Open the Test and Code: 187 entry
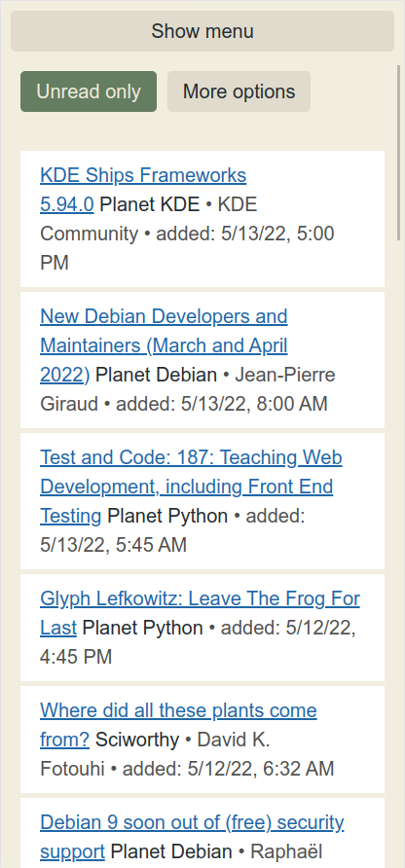The height and width of the screenshot is (868, 405). (191, 487)
